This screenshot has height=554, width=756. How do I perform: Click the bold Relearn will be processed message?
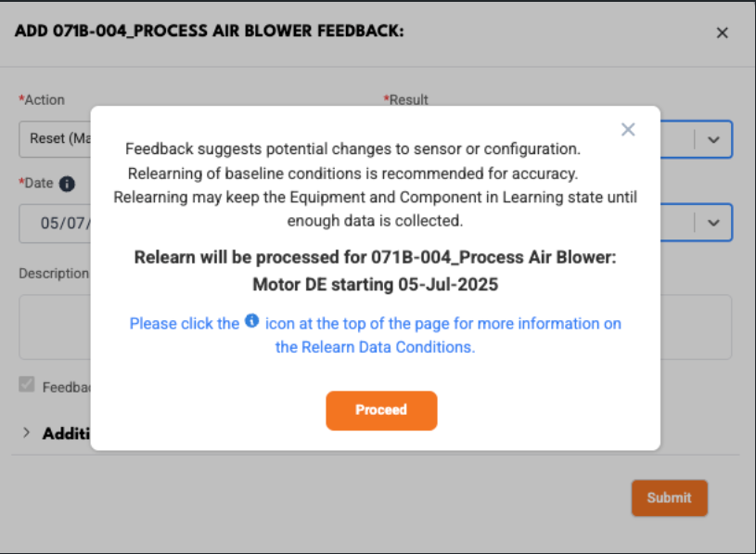point(375,271)
